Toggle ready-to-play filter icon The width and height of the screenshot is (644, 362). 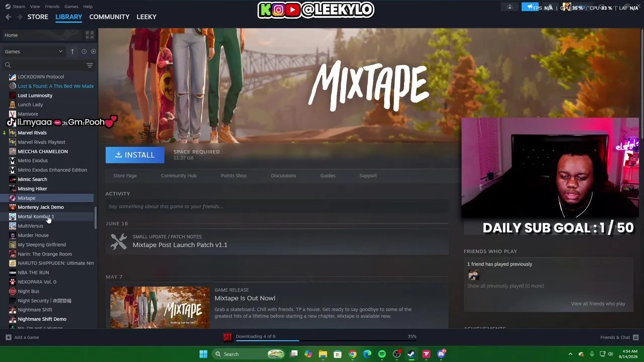pyautogui.click(x=93, y=51)
